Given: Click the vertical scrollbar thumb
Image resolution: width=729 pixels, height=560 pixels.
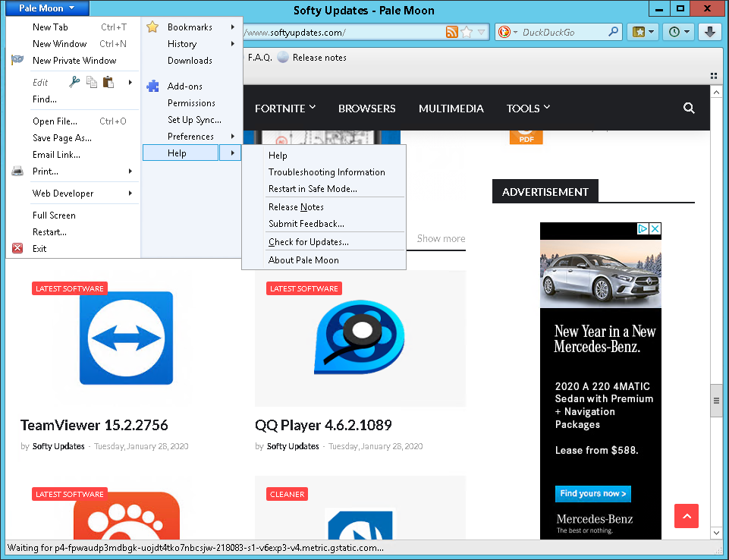Looking at the screenshot, I should (716, 401).
